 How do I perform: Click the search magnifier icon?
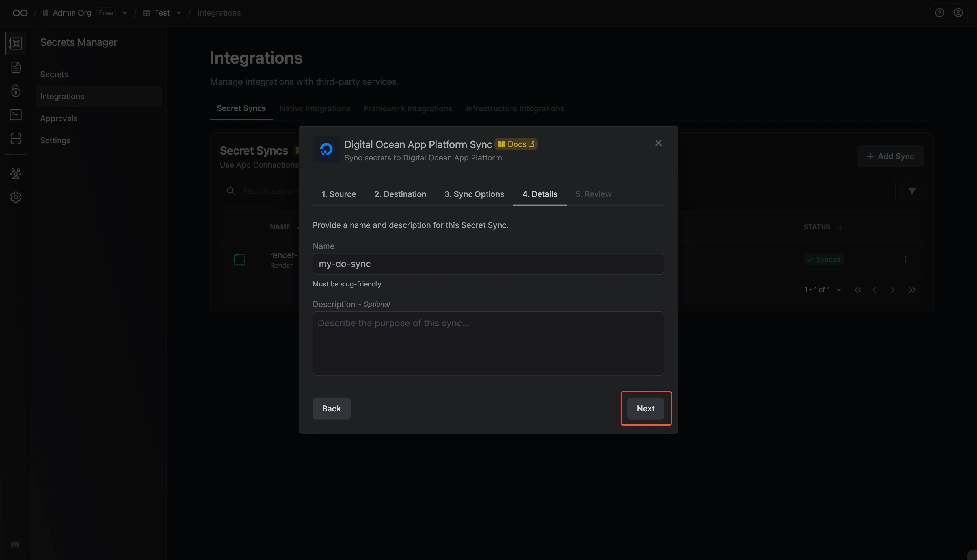[x=231, y=191]
